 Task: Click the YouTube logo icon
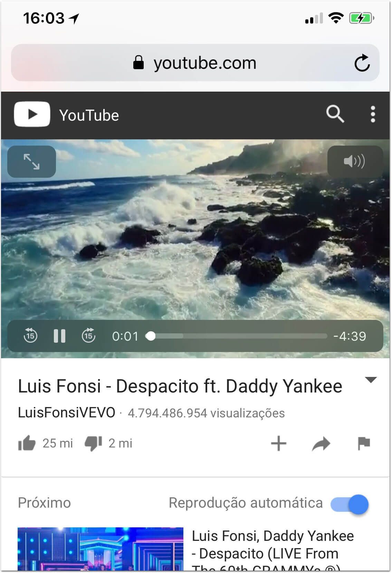point(32,114)
